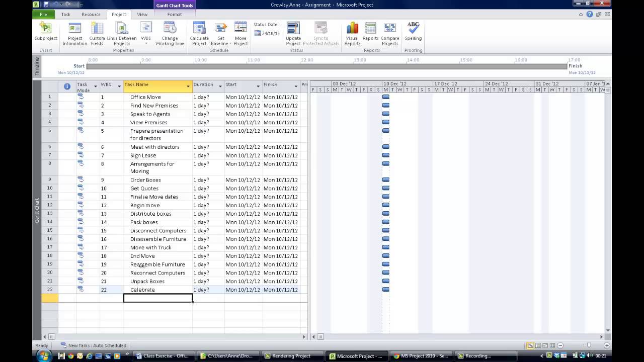
Task: Open Start column filter arrow
Action: [x=258, y=86]
